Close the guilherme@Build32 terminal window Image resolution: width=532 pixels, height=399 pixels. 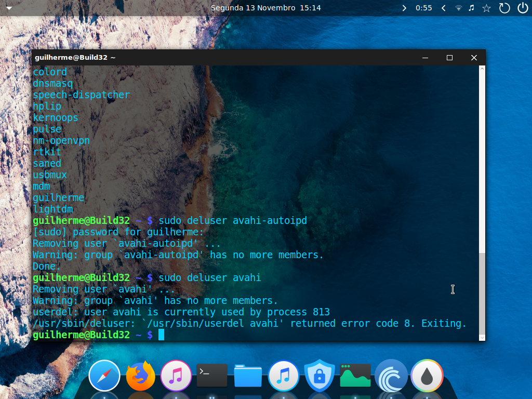coord(474,58)
